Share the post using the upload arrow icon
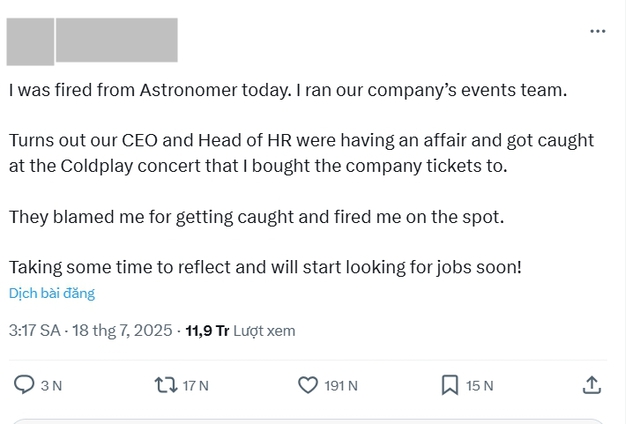This screenshot has width=640, height=424. pyautogui.click(x=592, y=385)
